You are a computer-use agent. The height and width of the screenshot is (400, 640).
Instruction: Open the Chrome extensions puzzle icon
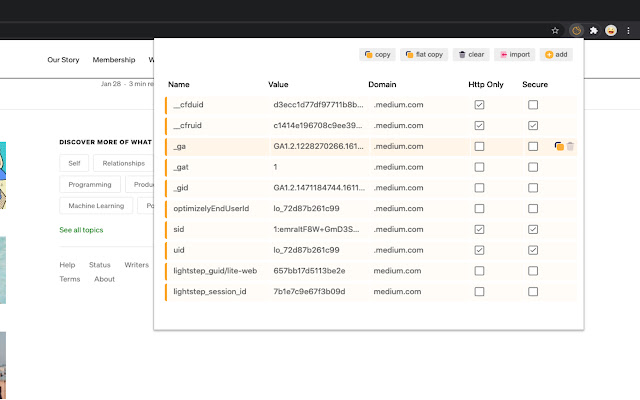(592, 30)
